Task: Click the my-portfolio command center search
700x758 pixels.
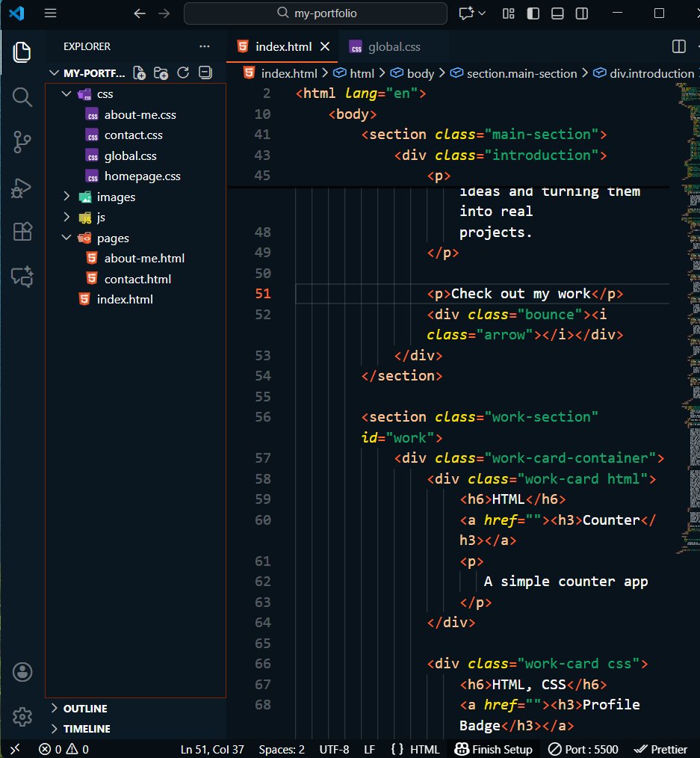Action: pos(315,13)
